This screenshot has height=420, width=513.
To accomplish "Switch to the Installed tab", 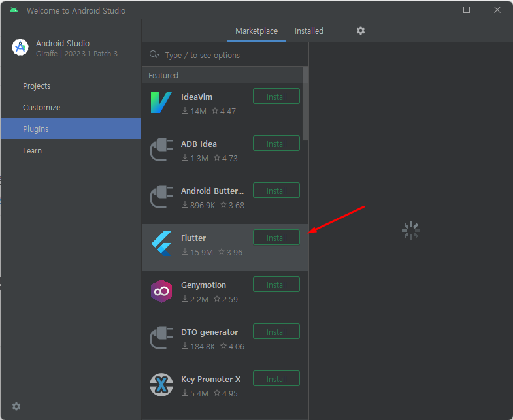I will [309, 31].
